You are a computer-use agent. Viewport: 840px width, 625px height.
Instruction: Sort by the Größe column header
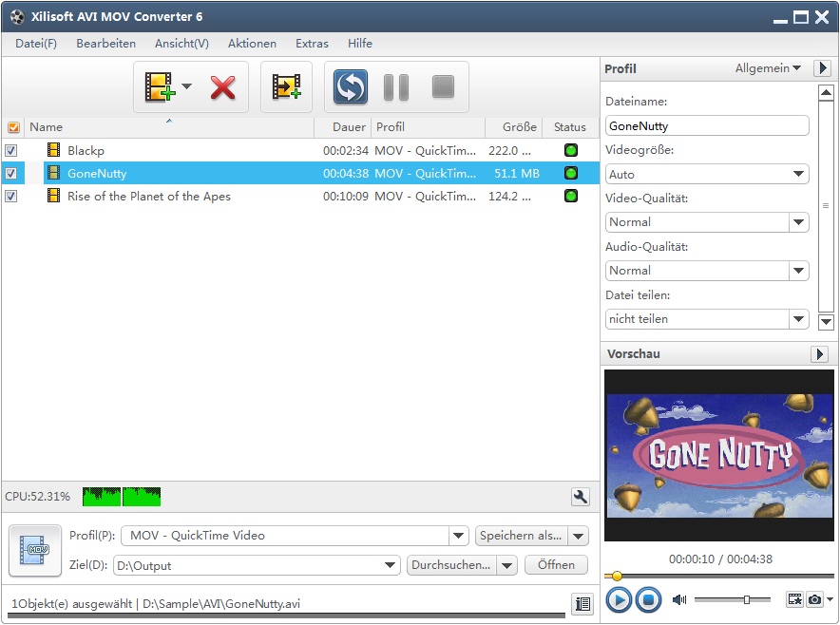pos(514,127)
